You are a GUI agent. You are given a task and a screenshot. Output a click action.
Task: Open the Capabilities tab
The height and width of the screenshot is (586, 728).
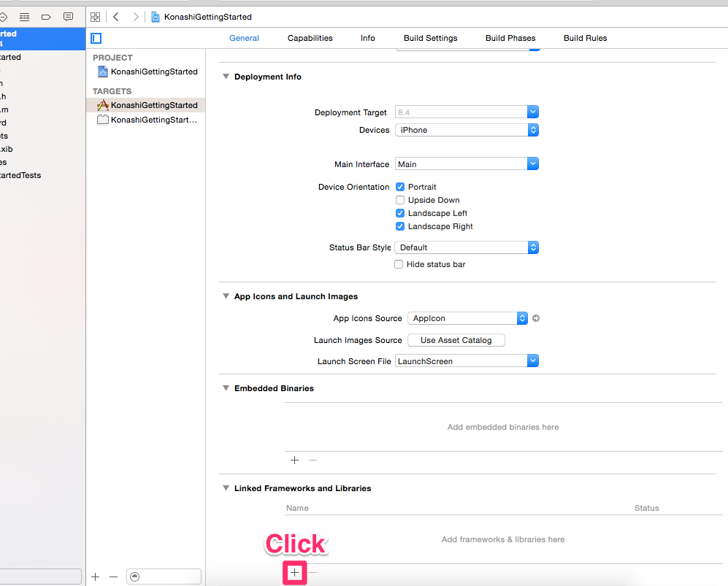[310, 38]
